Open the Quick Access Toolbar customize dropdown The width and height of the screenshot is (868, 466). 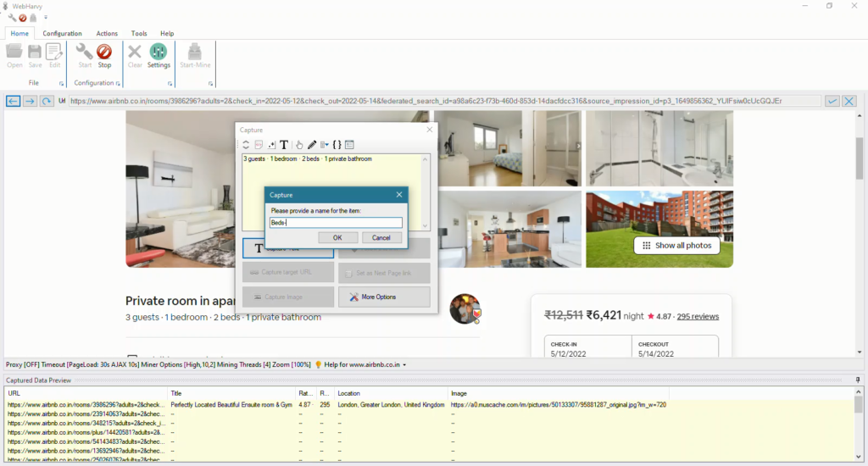tap(46, 17)
